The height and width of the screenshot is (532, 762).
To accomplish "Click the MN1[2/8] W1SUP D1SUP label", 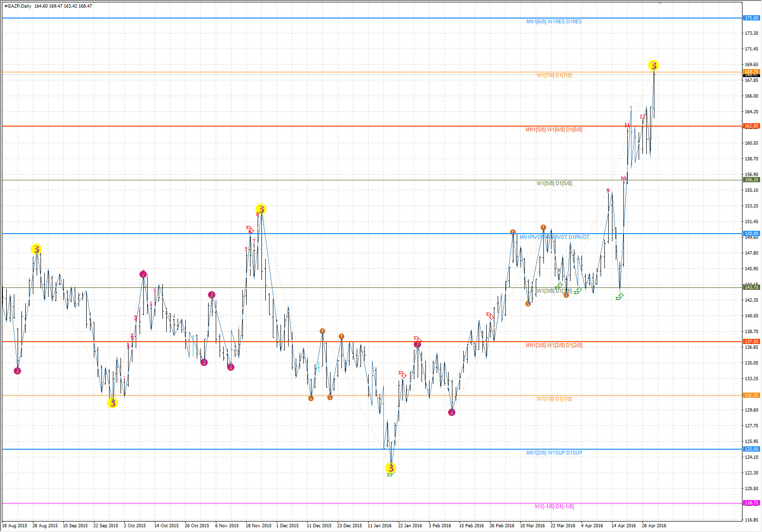I will (x=554, y=453).
